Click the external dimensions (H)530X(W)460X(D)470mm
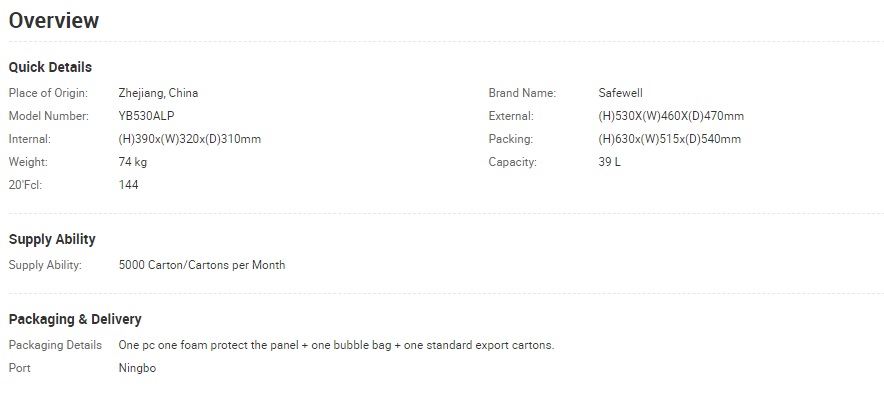 671,116
